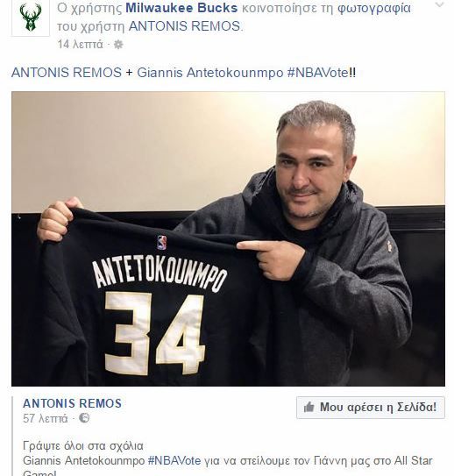Open ANTONIS REMOS tag in post caption
This screenshot has height=476, width=454.
[x=67, y=73]
